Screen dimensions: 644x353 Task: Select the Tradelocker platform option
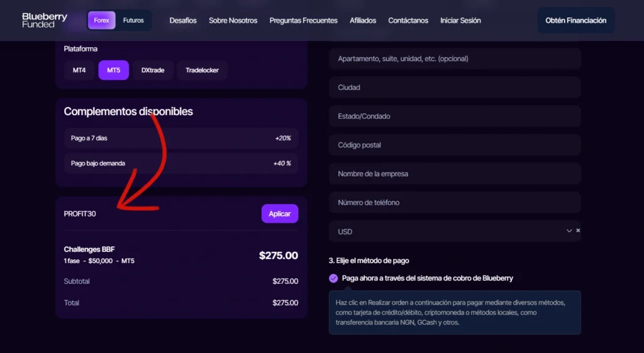click(202, 70)
